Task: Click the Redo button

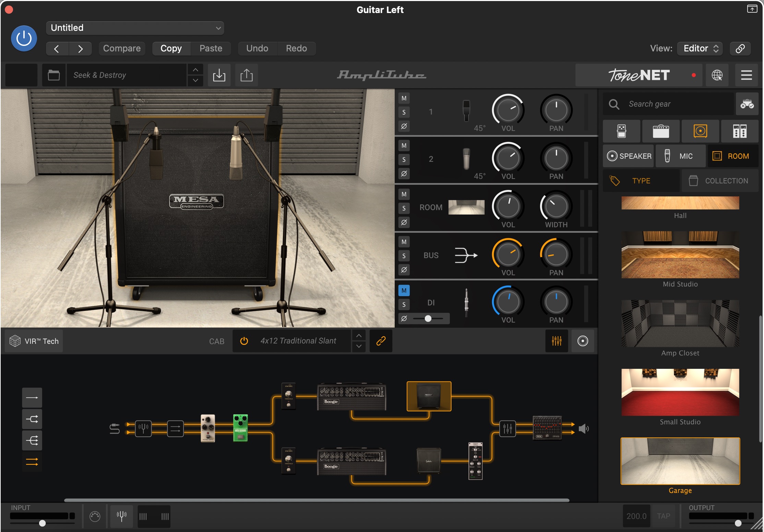Action: [x=296, y=48]
